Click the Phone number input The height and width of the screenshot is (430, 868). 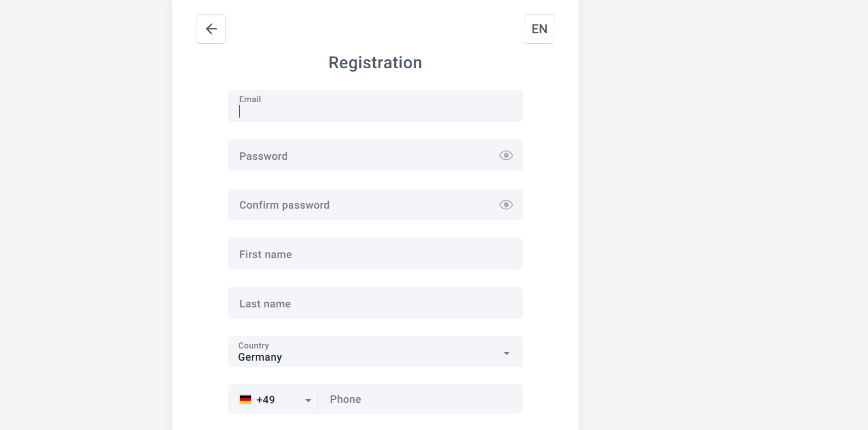(x=422, y=399)
